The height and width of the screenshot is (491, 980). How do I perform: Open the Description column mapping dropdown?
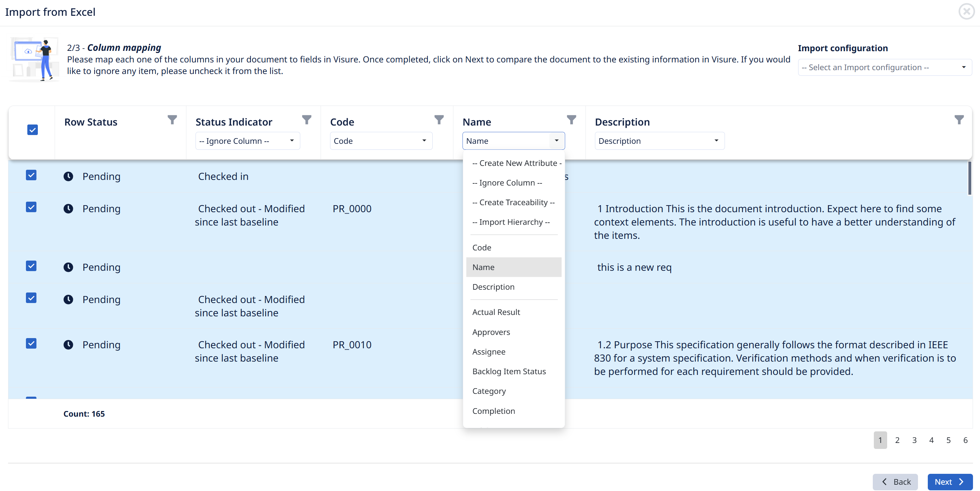660,141
